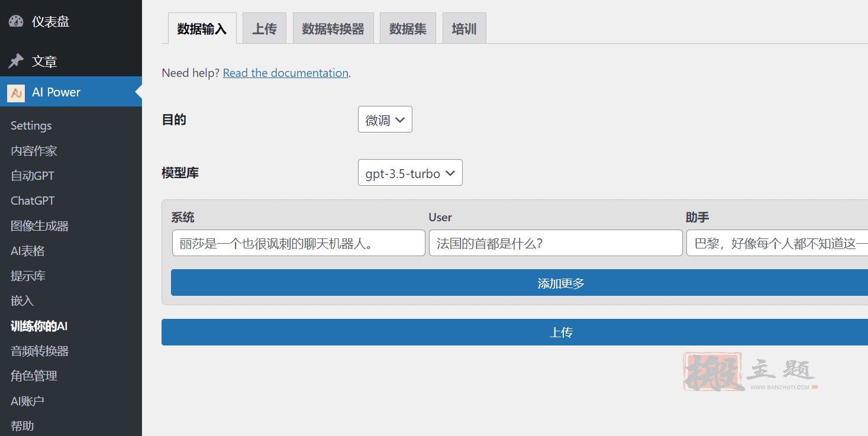
Task: Open the 数据转换器 tab
Action: click(333, 28)
